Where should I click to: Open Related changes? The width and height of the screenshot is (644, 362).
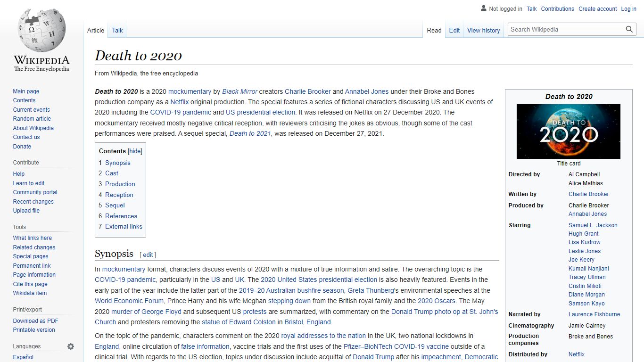pos(34,247)
